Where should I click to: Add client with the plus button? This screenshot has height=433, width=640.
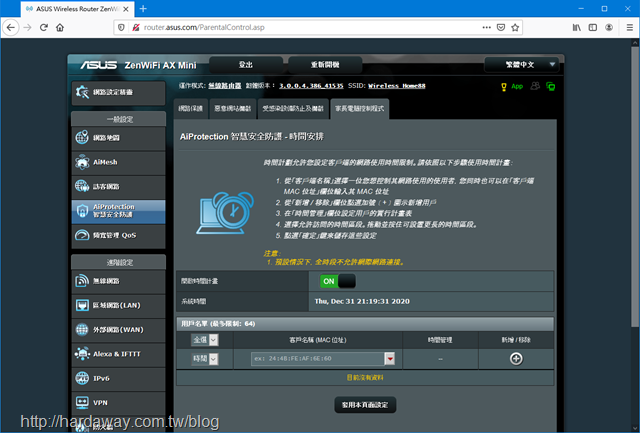point(516,359)
